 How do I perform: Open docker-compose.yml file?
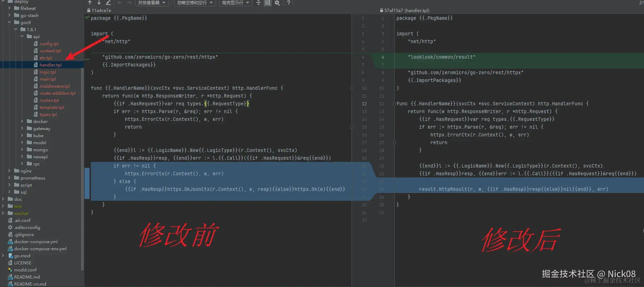[x=36, y=241]
